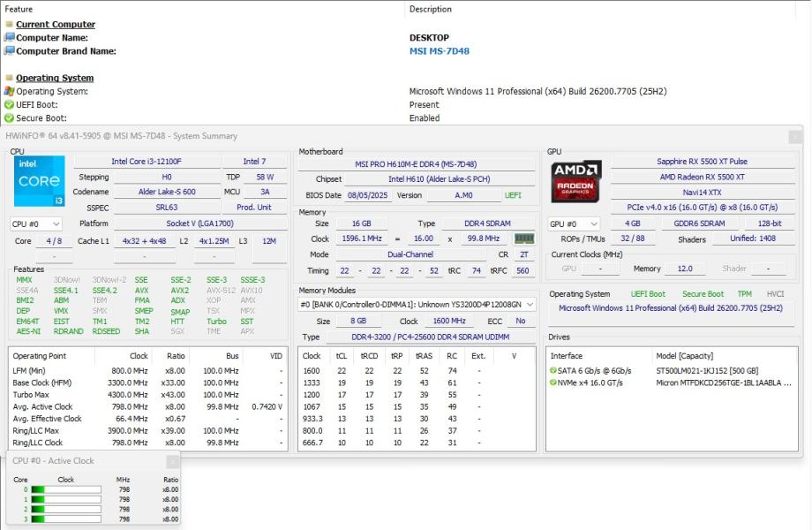
Task: Click the Avg. Effective Clock row
Action: click(148, 418)
